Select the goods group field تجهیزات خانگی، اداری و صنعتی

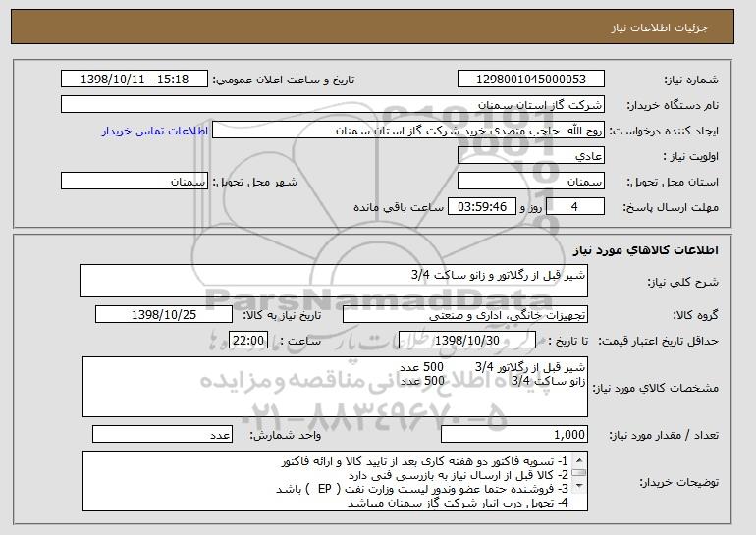465,315
